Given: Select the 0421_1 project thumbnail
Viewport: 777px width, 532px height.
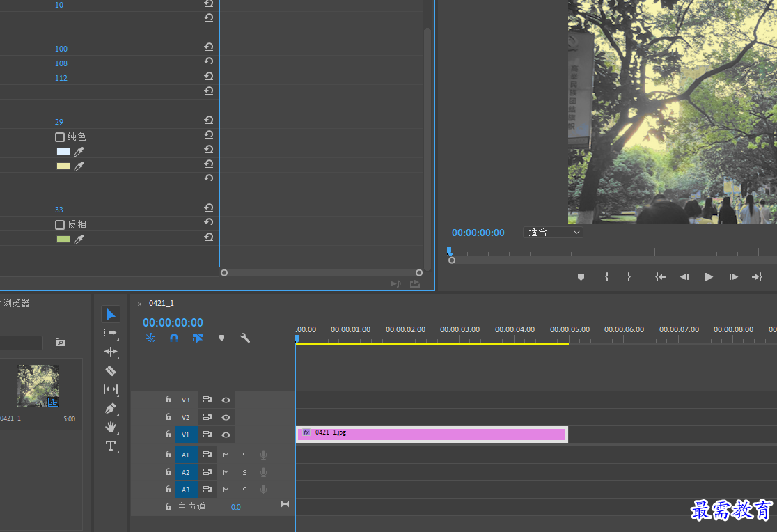Looking at the screenshot, I should pyautogui.click(x=38, y=386).
